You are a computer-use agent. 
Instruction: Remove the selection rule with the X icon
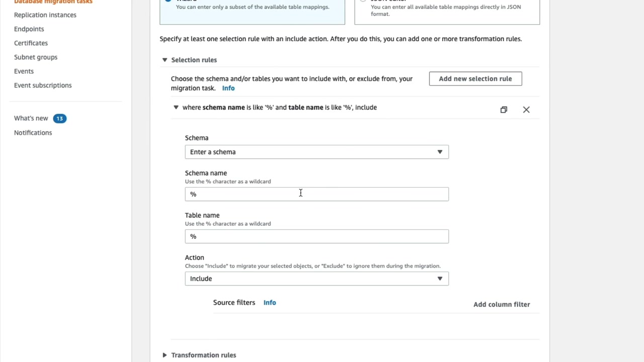tap(526, 110)
